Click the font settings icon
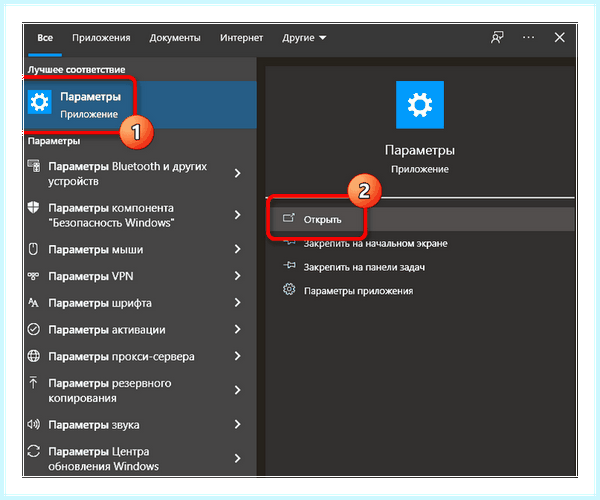This screenshot has height=500, width=600. pyautogui.click(x=34, y=303)
